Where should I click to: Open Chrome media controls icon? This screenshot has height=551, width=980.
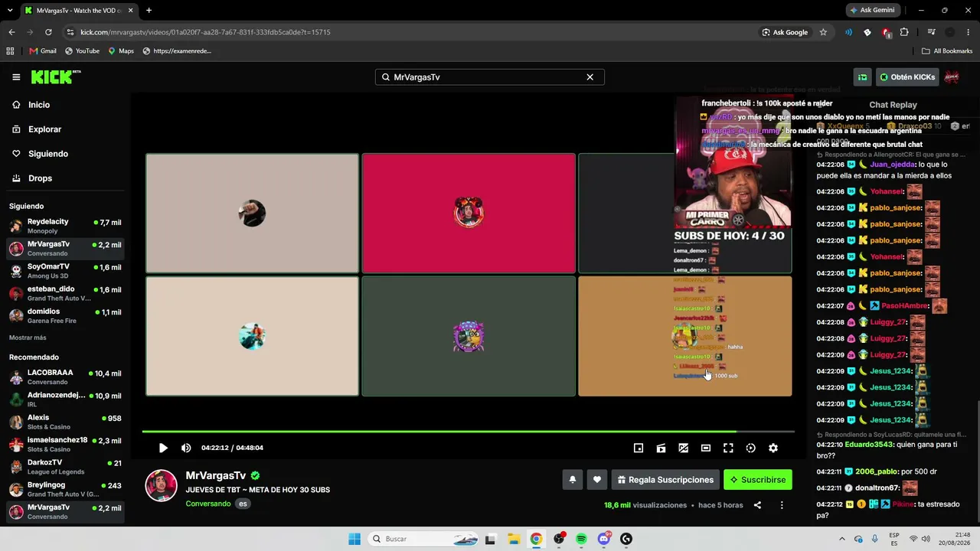[931, 32]
